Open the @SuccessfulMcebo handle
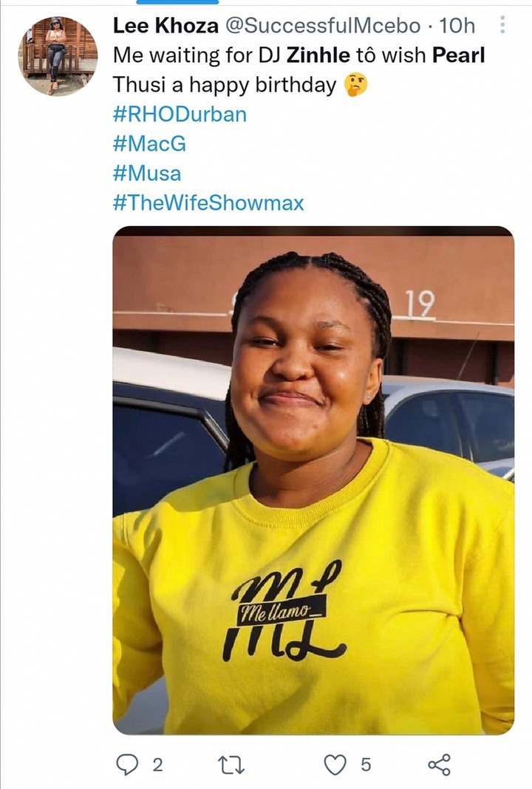The image size is (532, 789). point(323,26)
